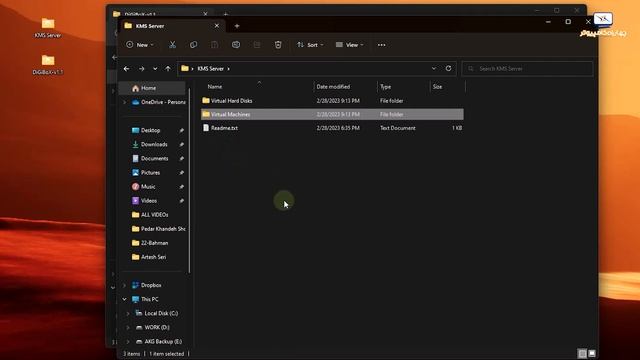The width and height of the screenshot is (640, 360).
Task: Open the 22-Bahman folder in sidebar
Action: point(150,243)
